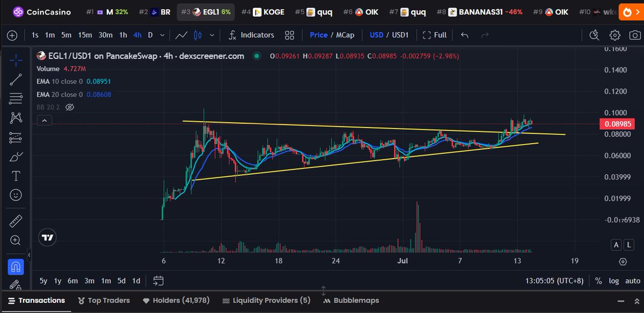Set quote currency to USD
The image size is (644, 313).
click(377, 35)
